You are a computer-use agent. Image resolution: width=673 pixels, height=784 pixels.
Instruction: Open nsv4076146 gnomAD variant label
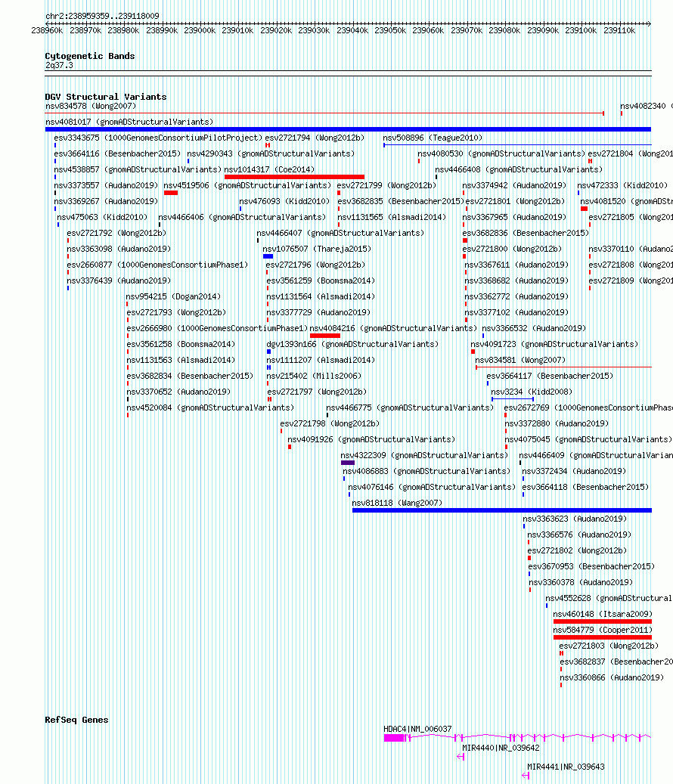pyautogui.click(x=432, y=488)
